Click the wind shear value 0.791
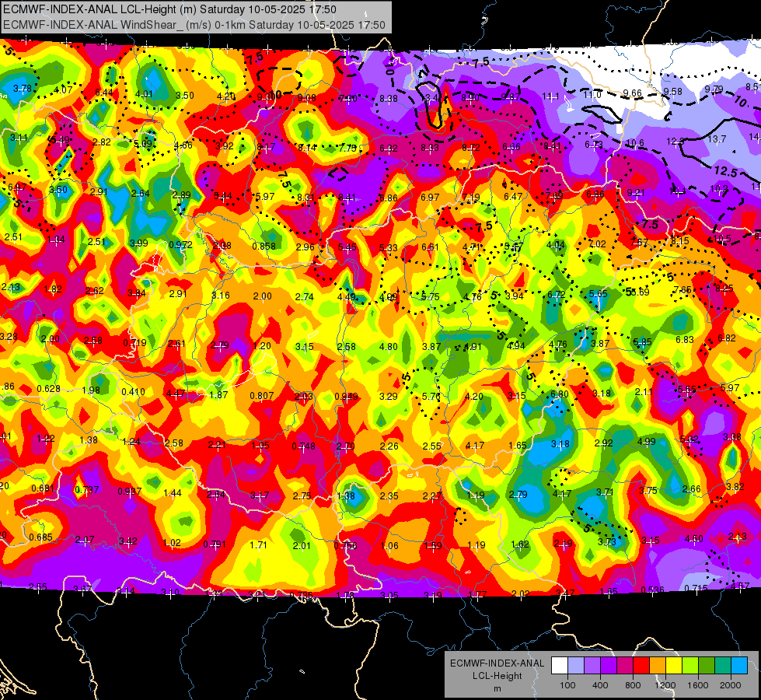761x700 pixels. click(x=215, y=544)
